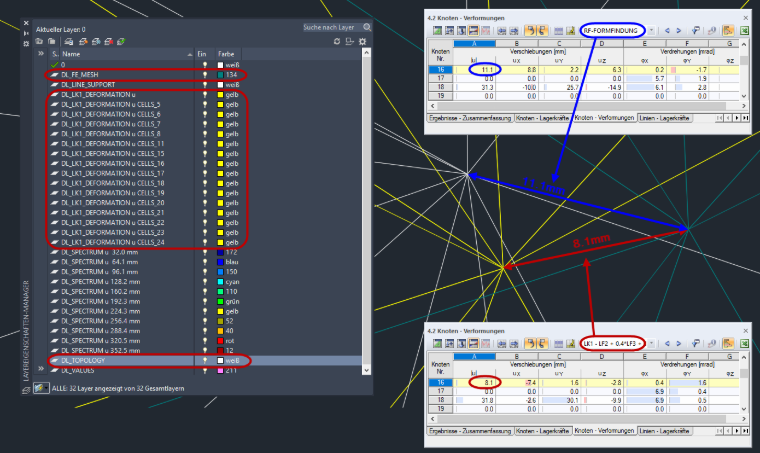Image resolution: width=760 pixels, height=453 pixels.
Task: Change the DL_VALUES magenta color swatch 211
Action: coord(221,370)
